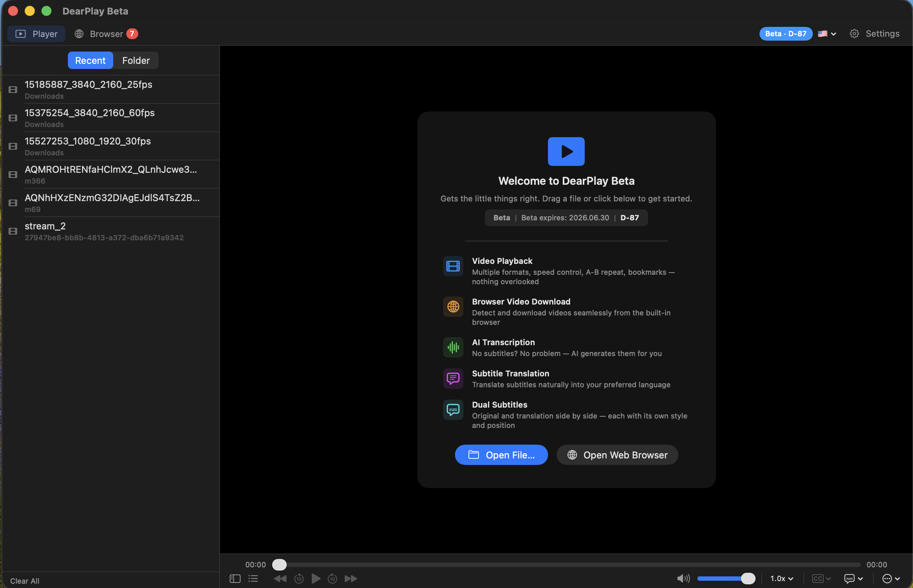This screenshot has height=588, width=913.
Task: Mute audio with the speaker icon
Action: [683, 579]
